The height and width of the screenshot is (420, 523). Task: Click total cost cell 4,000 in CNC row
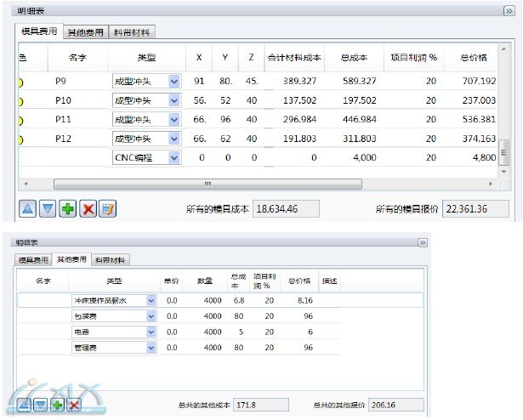click(x=365, y=157)
